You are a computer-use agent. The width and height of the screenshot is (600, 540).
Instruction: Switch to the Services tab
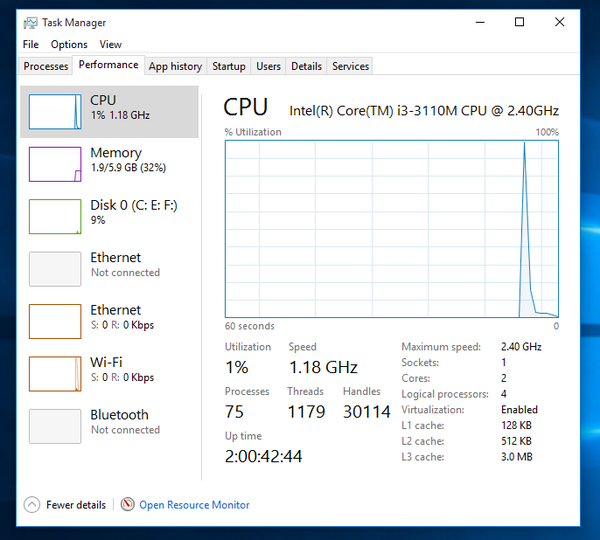tap(351, 66)
